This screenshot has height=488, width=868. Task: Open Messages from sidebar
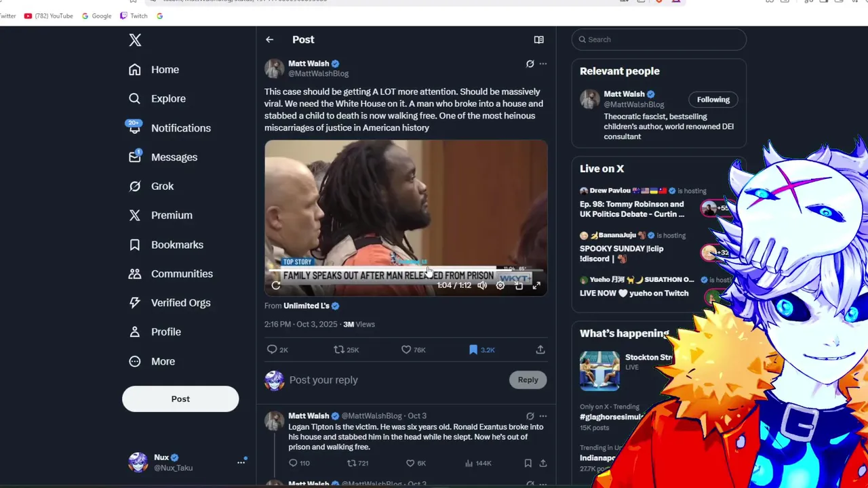[163, 157]
